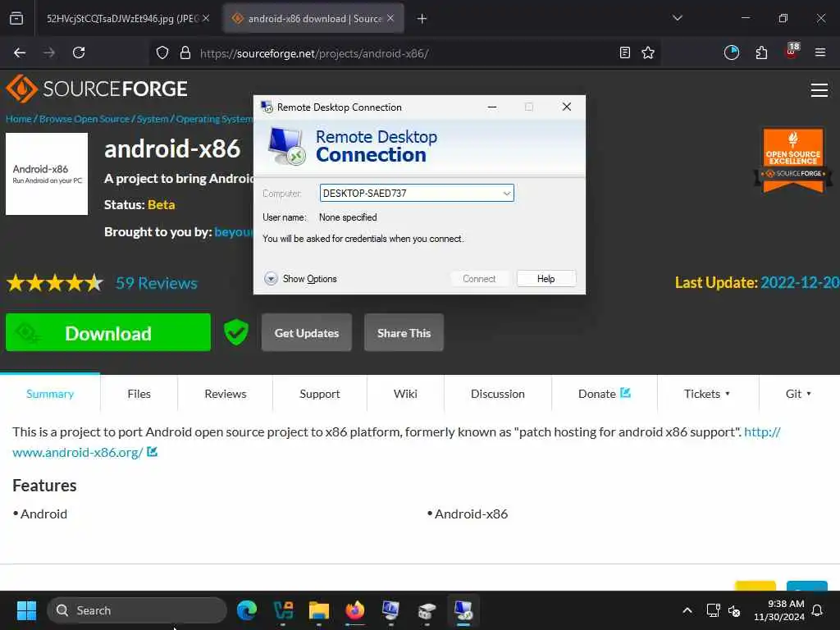
Task: Open tracking protection shield icon
Action: coord(162,52)
